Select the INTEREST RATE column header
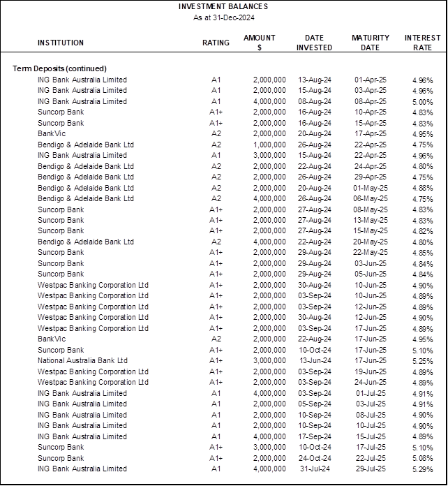 coord(422,43)
